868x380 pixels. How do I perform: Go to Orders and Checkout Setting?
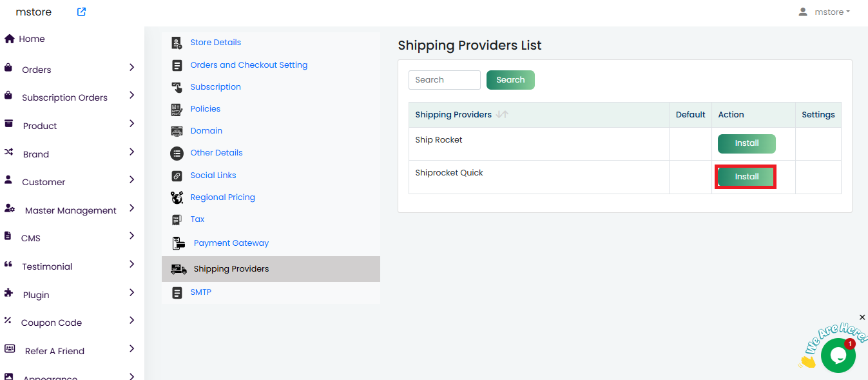click(x=249, y=65)
